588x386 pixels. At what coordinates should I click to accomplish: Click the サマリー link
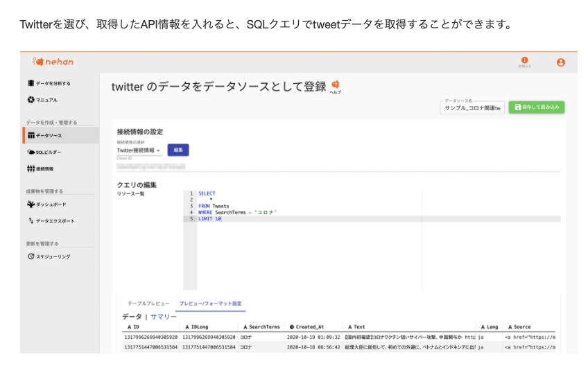164,316
